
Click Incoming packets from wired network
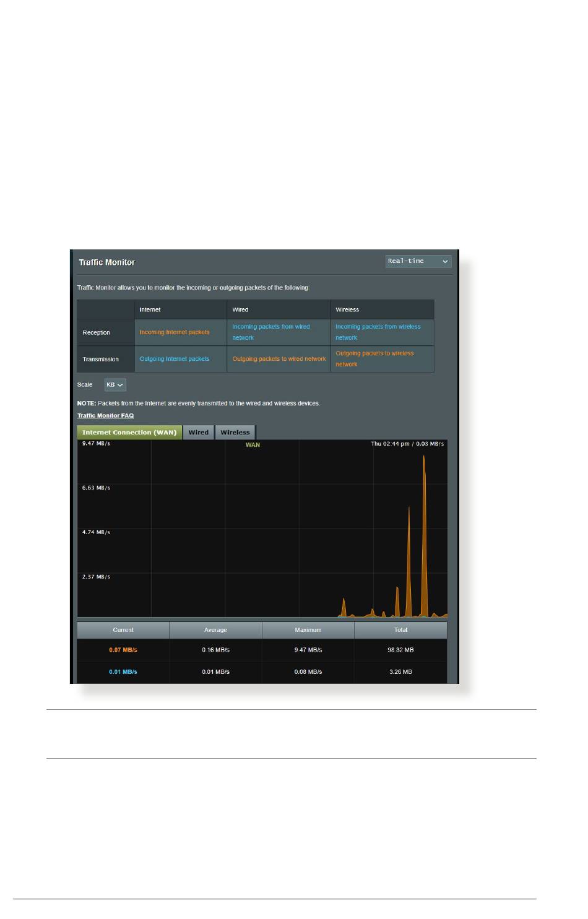coord(279,332)
